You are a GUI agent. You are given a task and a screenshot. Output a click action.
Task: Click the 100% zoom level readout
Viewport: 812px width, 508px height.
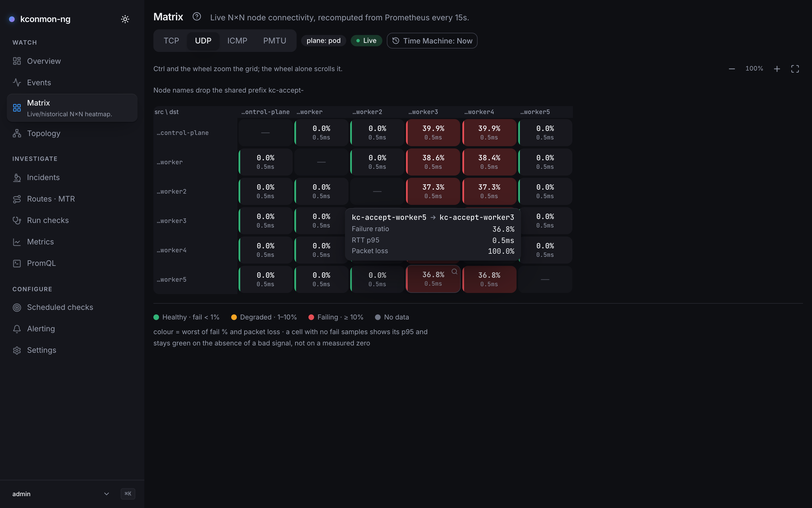[x=754, y=69]
